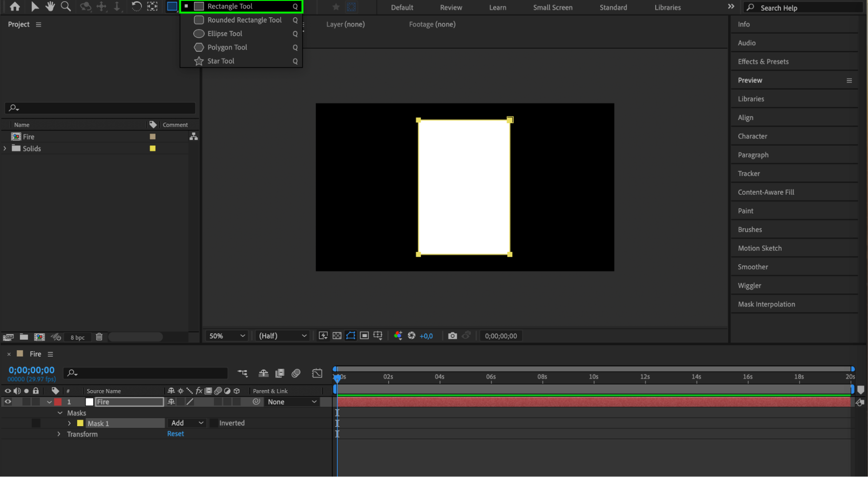
Task: Click Reset link next to Transform
Action: pyautogui.click(x=175, y=434)
